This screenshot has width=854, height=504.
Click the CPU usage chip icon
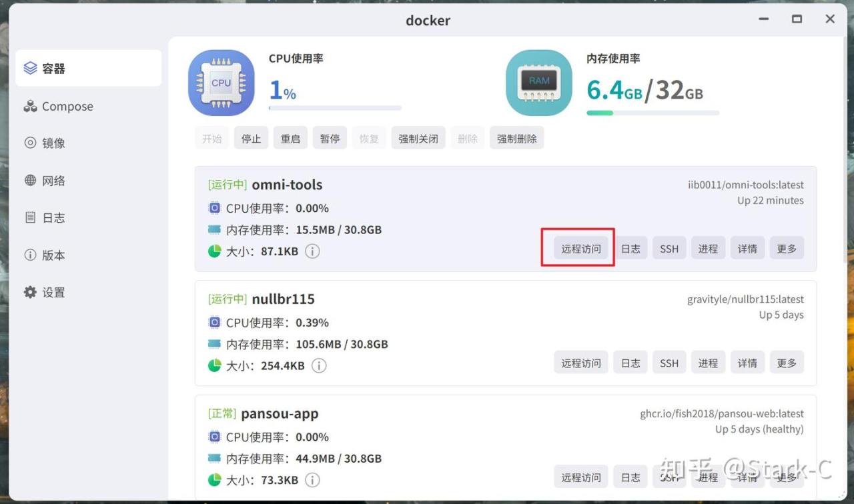(x=221, y=83)
